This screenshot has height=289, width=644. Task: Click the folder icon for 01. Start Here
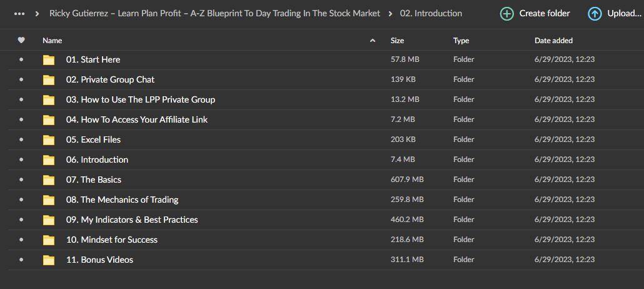point(49,59)
